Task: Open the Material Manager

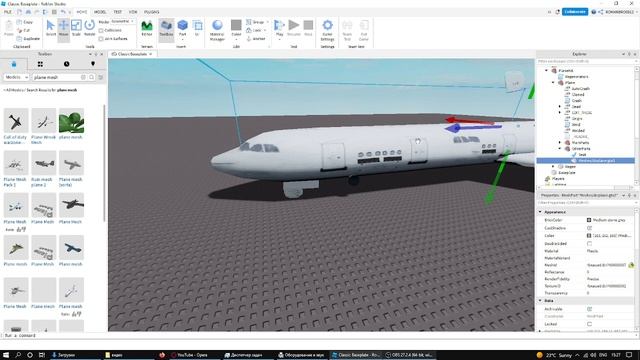Action: click(x=217, y=30)
